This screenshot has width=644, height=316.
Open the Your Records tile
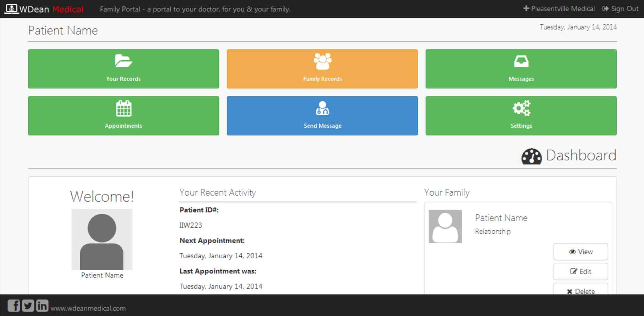point(123,69)
